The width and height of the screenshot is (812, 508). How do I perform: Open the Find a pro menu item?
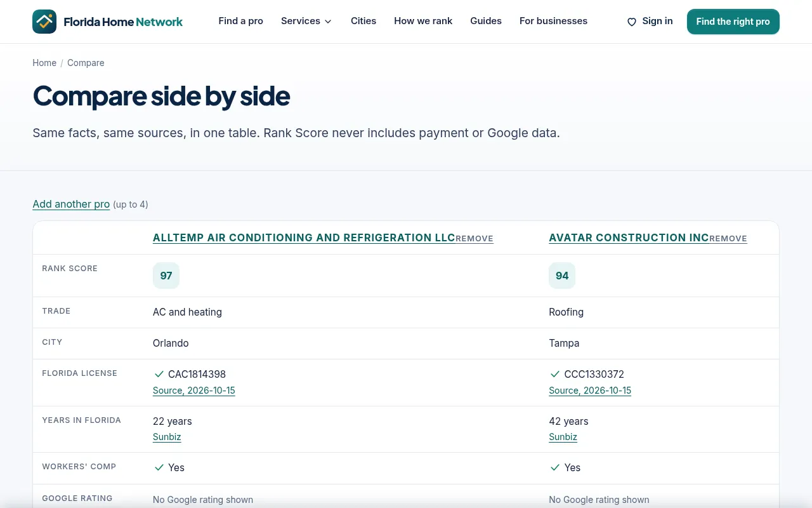[x=240, y=21]
